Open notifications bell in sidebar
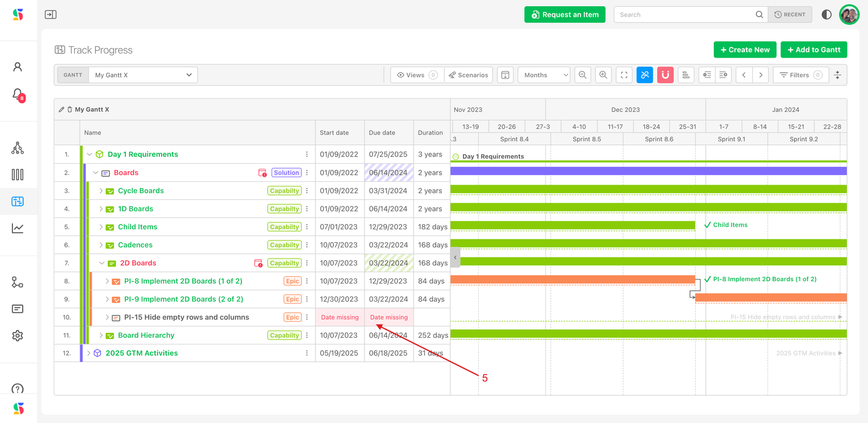 point(18,94)
